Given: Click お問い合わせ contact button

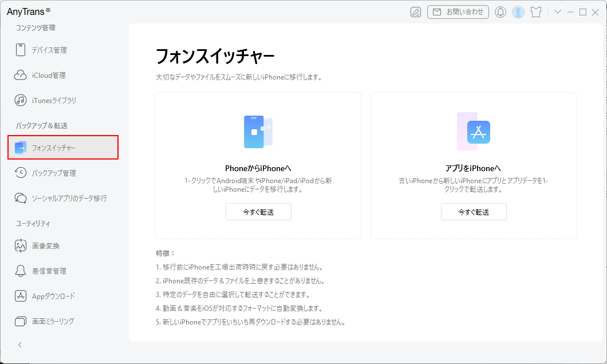Looking at the screenshot, I should (x=458, y=12).
